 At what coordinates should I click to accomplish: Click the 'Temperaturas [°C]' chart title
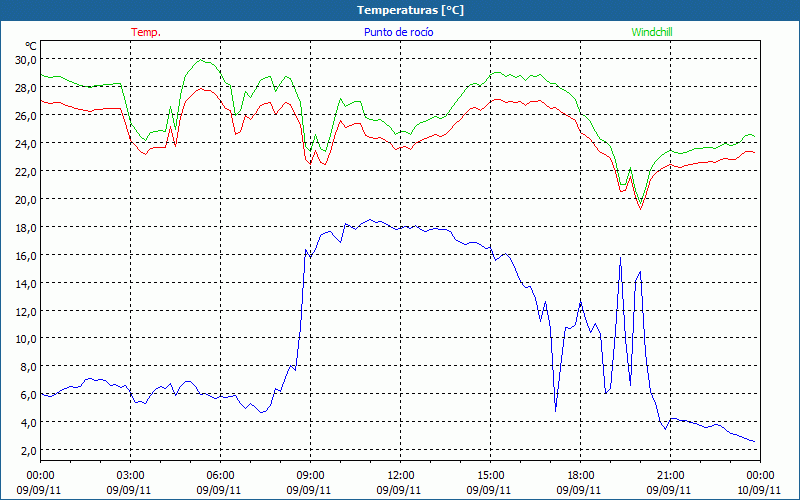coord(410,10)
